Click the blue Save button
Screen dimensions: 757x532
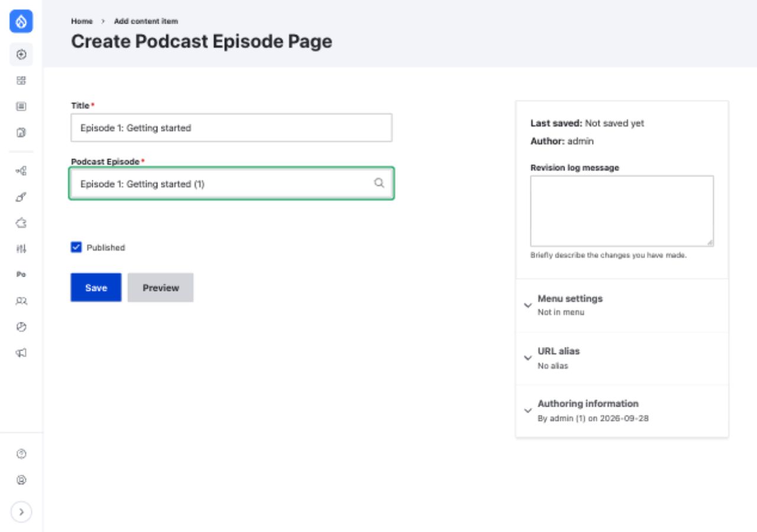pos(96,287)
